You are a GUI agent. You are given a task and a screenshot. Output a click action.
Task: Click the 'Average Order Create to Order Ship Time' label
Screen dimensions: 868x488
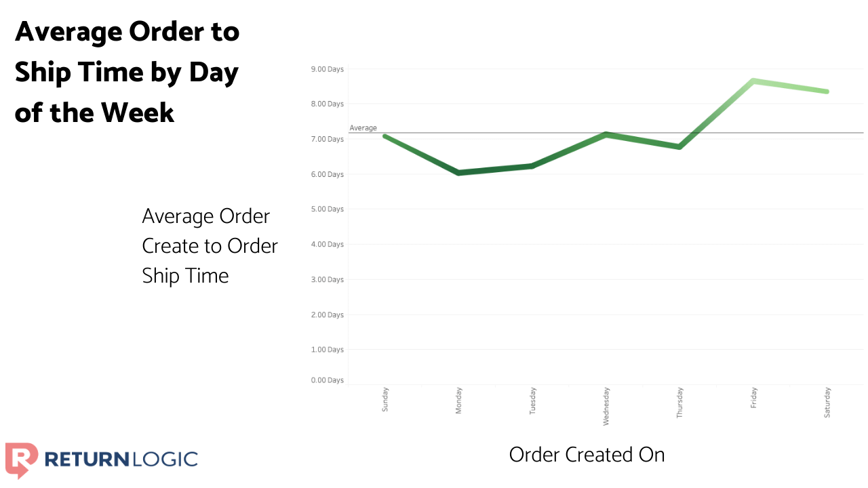click(x=210, y=246)
